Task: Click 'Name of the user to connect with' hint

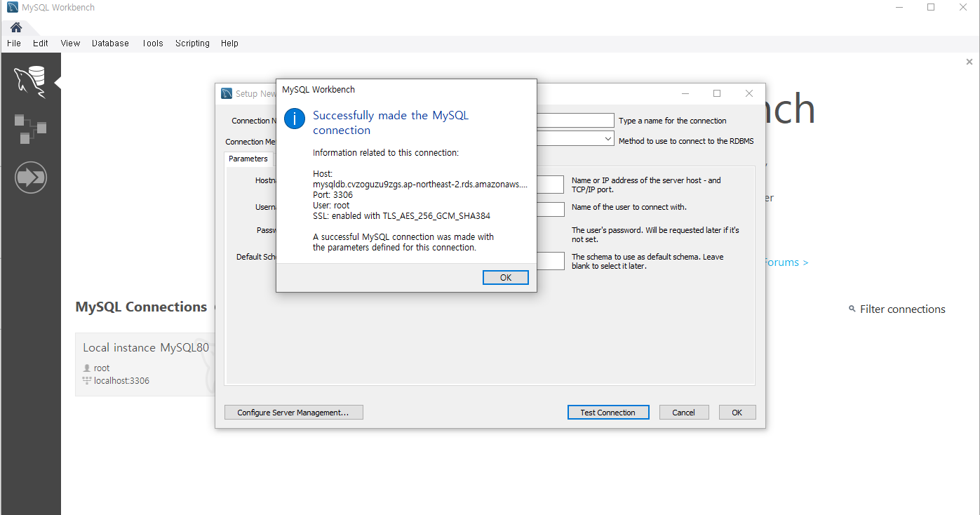Action: [x=629, y=207]
